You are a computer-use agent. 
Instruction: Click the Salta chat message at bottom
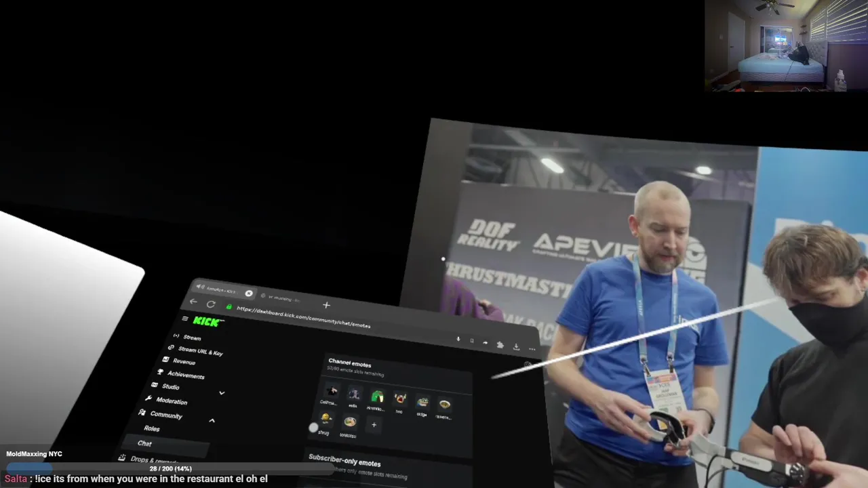pos(136,479)
